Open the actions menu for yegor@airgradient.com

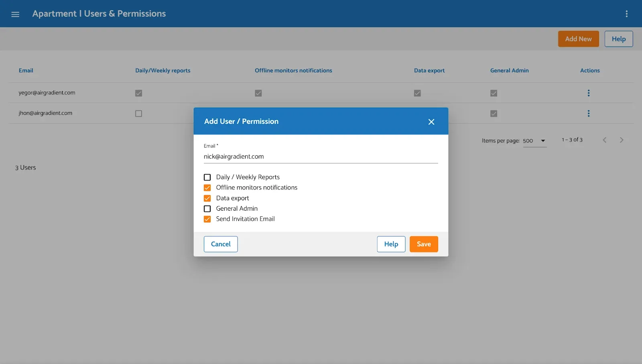point(589,93)
